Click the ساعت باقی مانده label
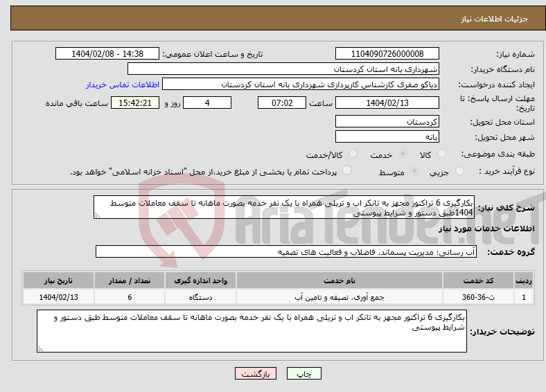 point(77,103)
